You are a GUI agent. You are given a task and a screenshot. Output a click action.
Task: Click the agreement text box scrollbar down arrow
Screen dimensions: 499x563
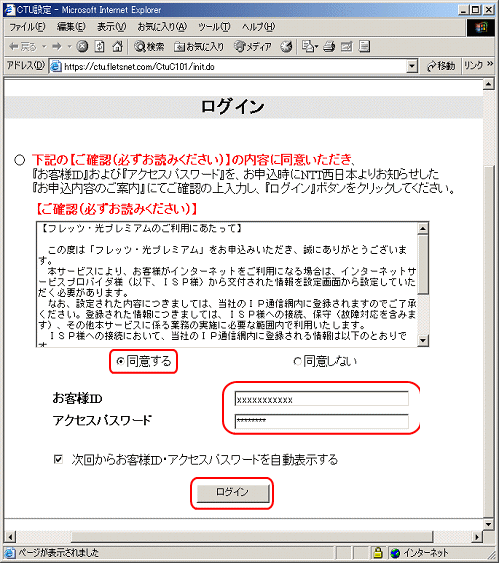423,340
